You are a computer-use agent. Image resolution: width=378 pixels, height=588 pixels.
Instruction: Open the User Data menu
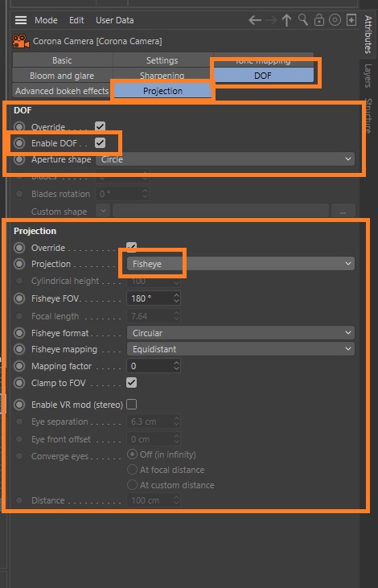pyautogui.click(x=115, y=20)
